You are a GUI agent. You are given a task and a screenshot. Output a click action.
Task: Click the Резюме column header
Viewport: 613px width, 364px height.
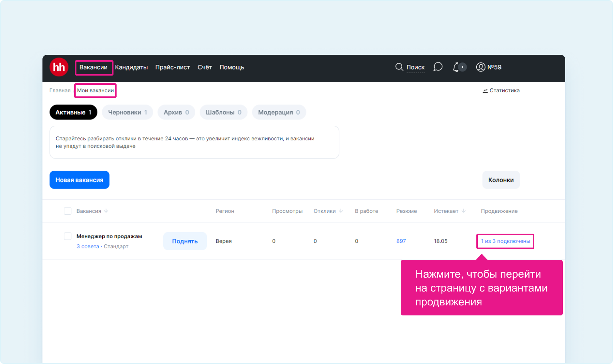[x=406, y=211]
